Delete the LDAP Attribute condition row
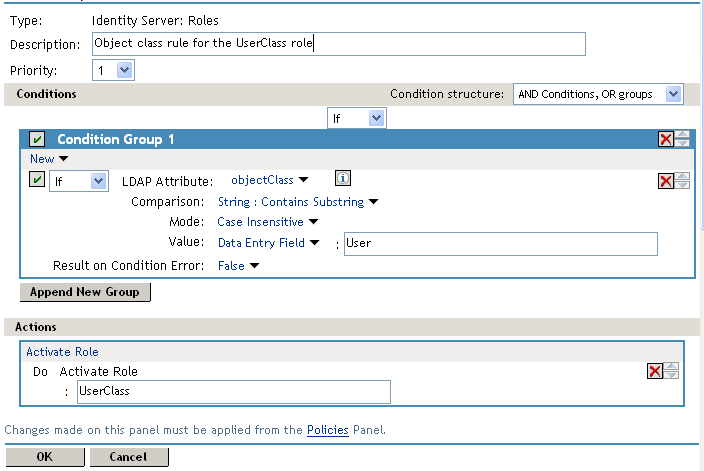Screen dimensions: 704x471 tap(666, 181)
